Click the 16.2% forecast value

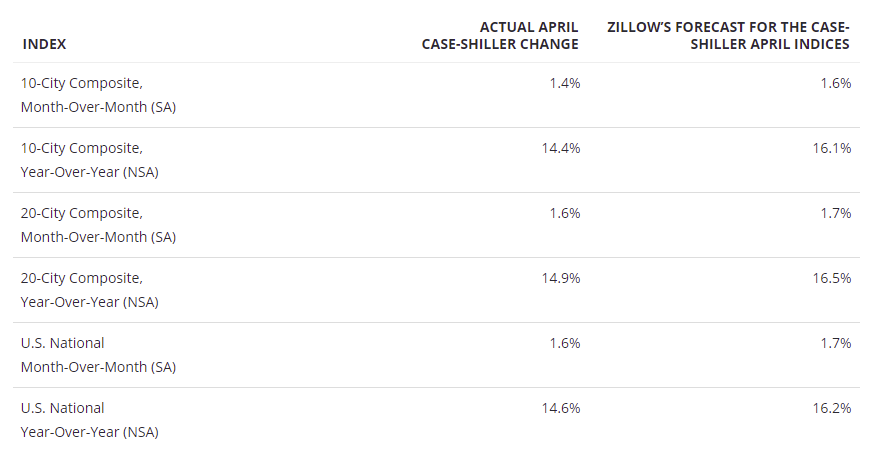(x=832, y=408)
